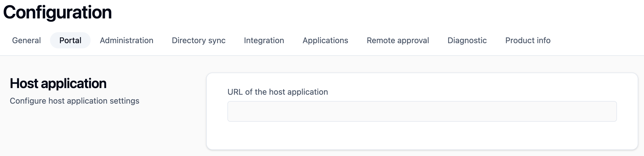
Task: View the Product info tab
Action: (x=528, y=40)
